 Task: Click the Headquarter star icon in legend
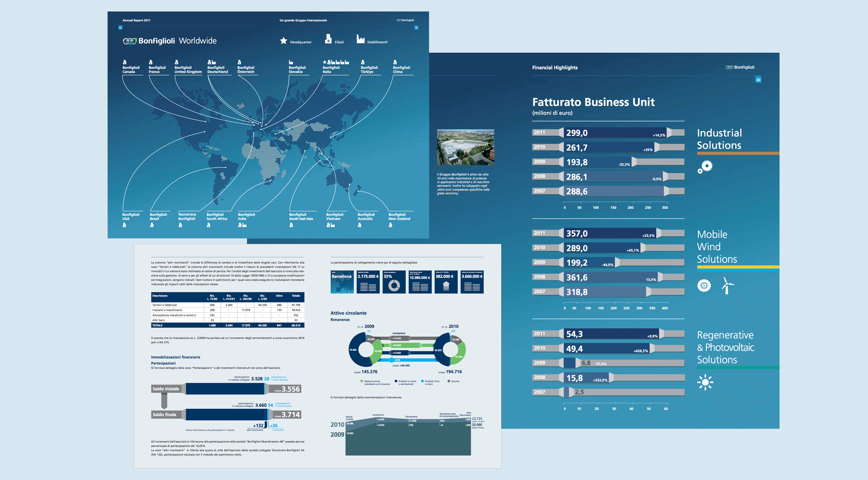(x=284, y=41)
